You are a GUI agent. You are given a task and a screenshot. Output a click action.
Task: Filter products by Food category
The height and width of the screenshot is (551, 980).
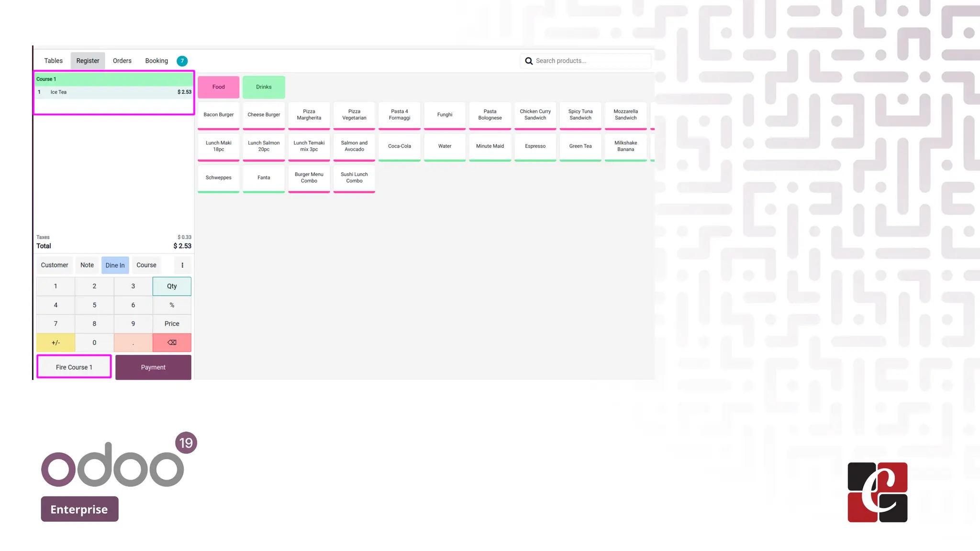click(x=218, y=87)
